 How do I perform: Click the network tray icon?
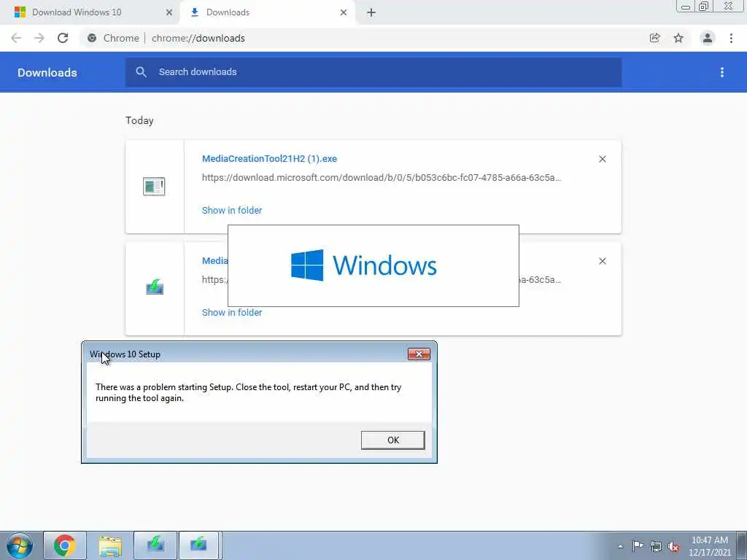point(656,546)
